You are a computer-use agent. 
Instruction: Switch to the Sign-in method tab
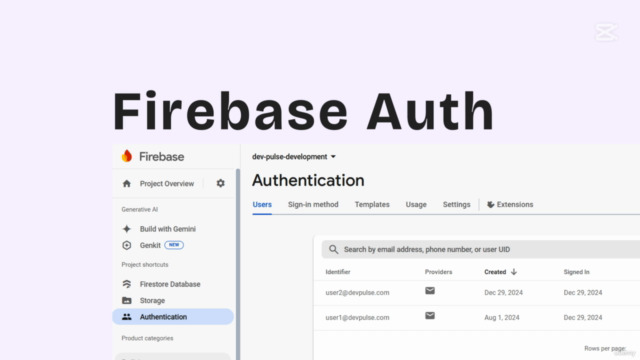(x=313, y=204)
